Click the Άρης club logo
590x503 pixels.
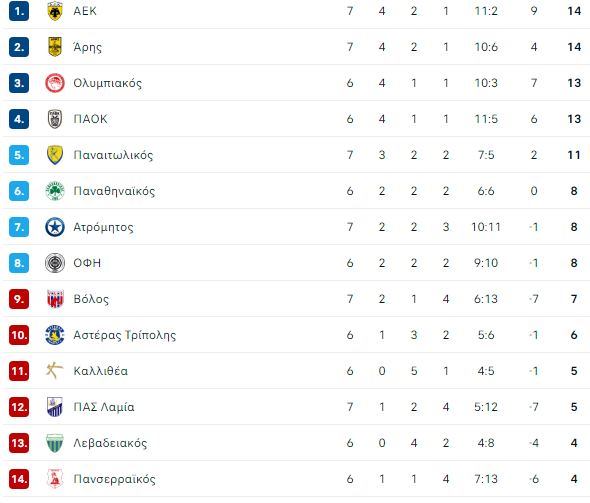55,47
